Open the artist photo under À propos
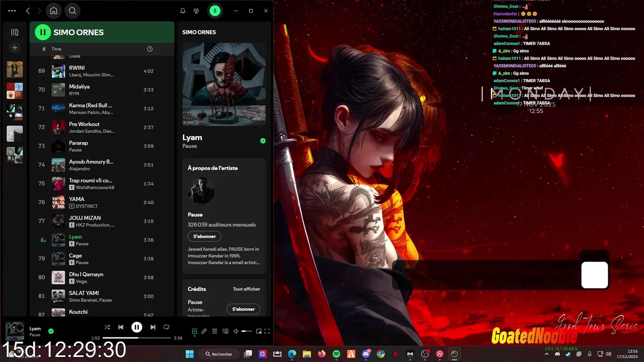644x362 pixels. [x=201, y=191]
